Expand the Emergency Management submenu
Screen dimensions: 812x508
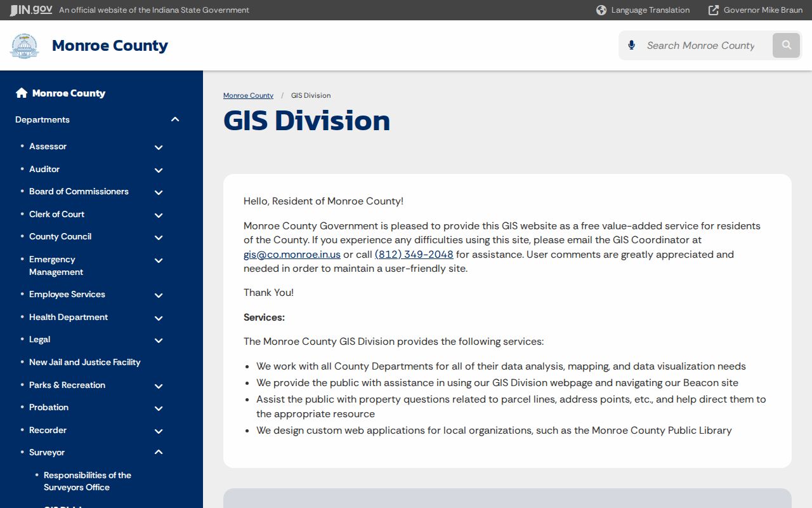(159, 260)
